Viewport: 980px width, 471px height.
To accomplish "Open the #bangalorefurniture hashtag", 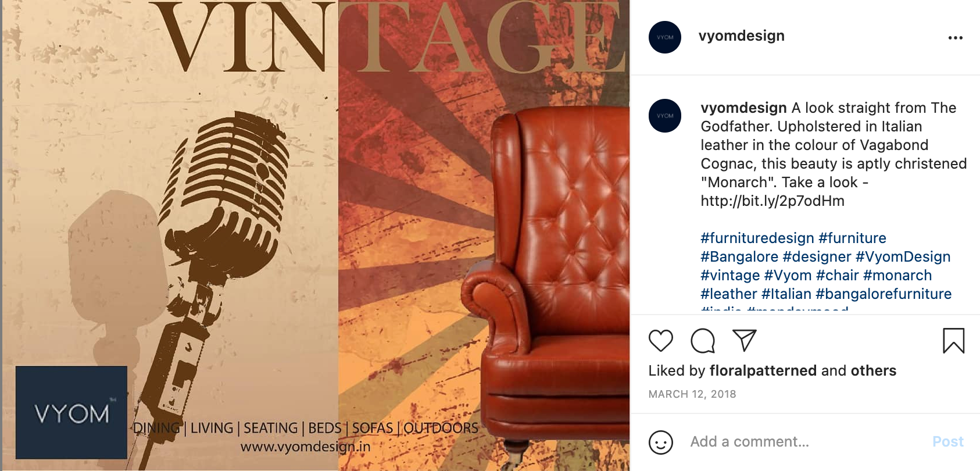I will [x=884, y=294].
